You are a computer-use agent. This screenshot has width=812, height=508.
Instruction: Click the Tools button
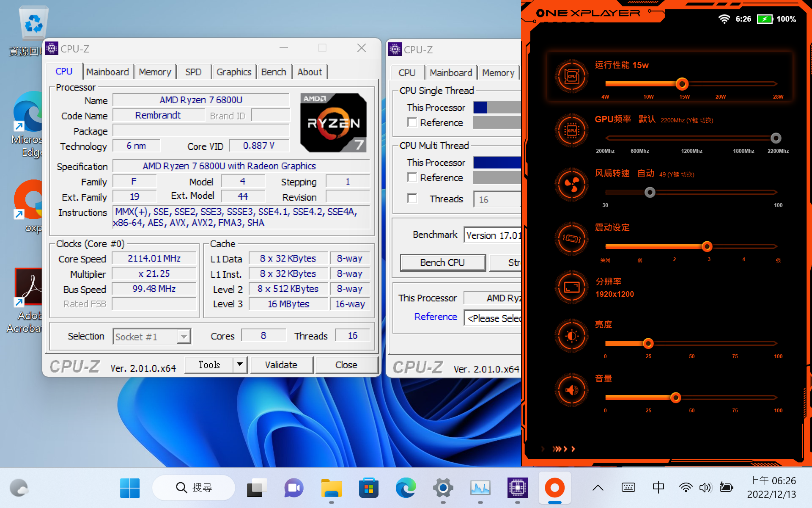(209, 364)
